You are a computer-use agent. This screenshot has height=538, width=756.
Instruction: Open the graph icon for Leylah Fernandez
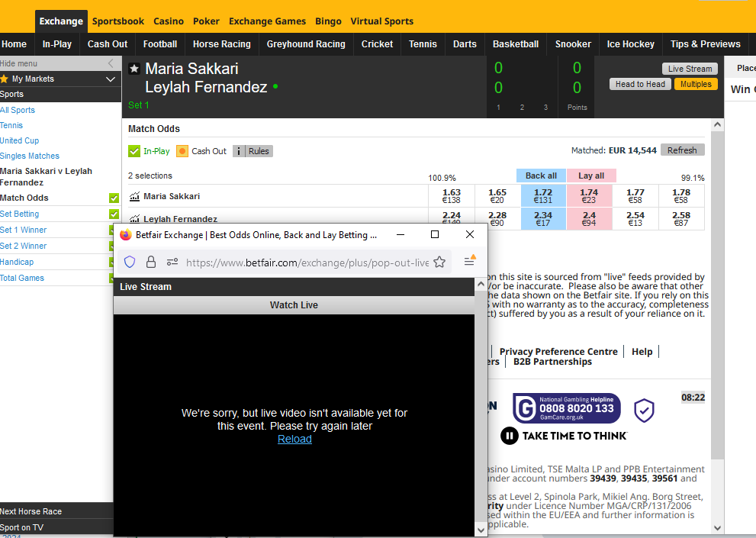point(134,218)
